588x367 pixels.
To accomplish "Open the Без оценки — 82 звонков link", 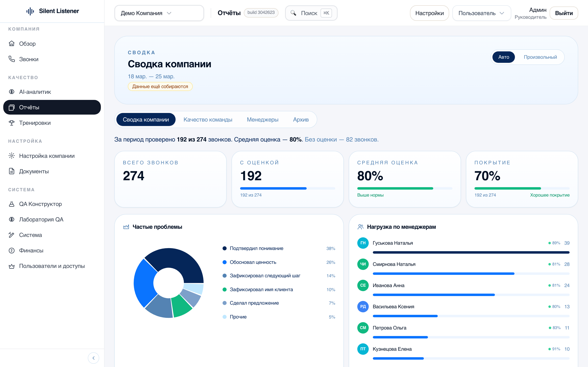I will (x=341, y=140).
